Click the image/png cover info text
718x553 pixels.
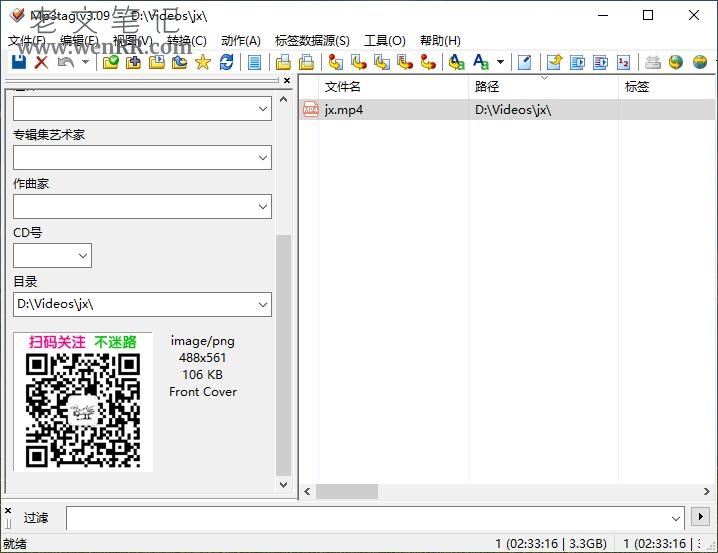[x=202, y=341]
